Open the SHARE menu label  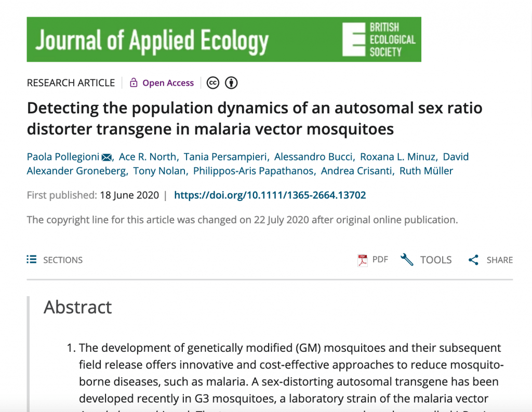coord(499,260)
